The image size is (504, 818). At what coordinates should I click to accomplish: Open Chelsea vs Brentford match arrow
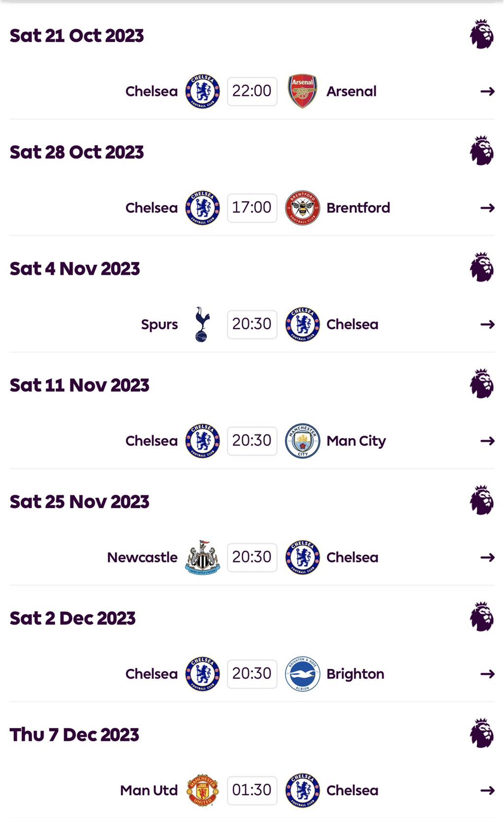pos(487,208)
